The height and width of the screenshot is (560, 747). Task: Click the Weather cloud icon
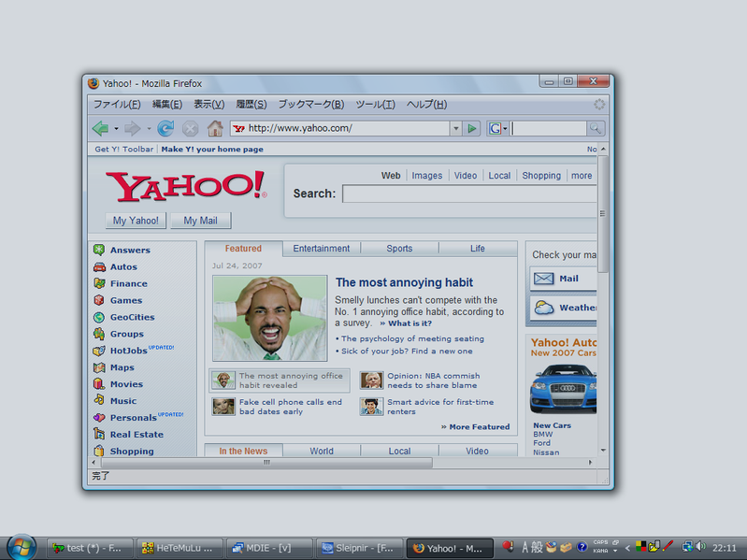pos(543,308)
